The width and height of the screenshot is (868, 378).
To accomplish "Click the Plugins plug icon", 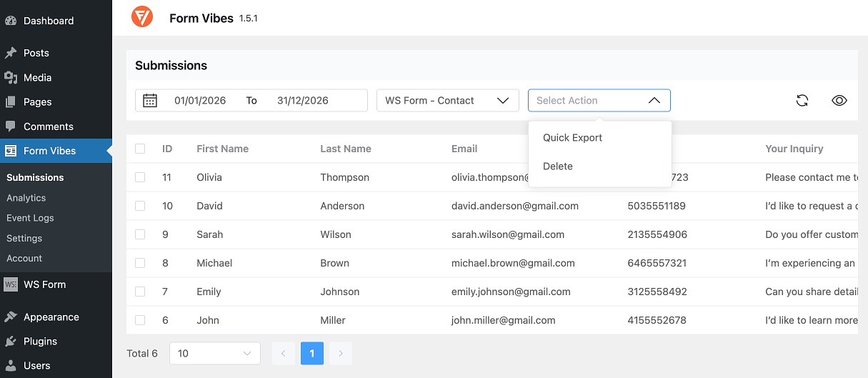I will point(11,341).
